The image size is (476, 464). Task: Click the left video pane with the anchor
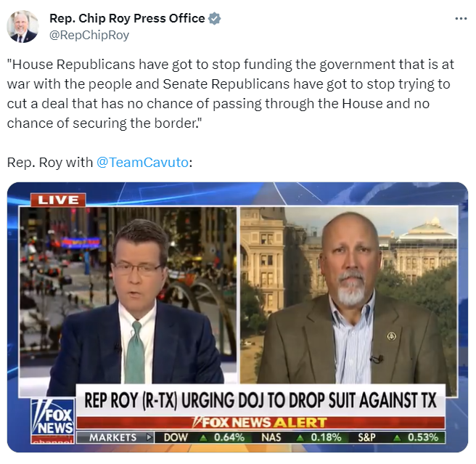tap(128, 296)
